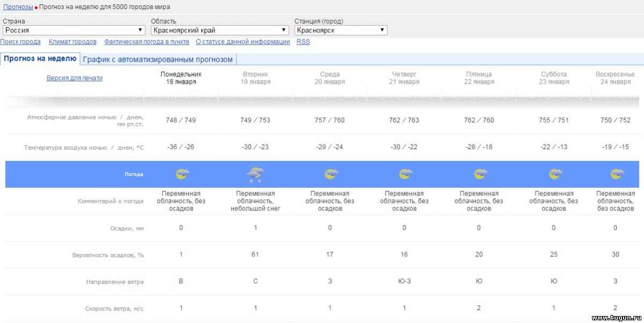Image resolution: width=644 pixels, height=323 pixels.
Task: Switch to Прогноз на неделю tab
Action: [40, 58]
